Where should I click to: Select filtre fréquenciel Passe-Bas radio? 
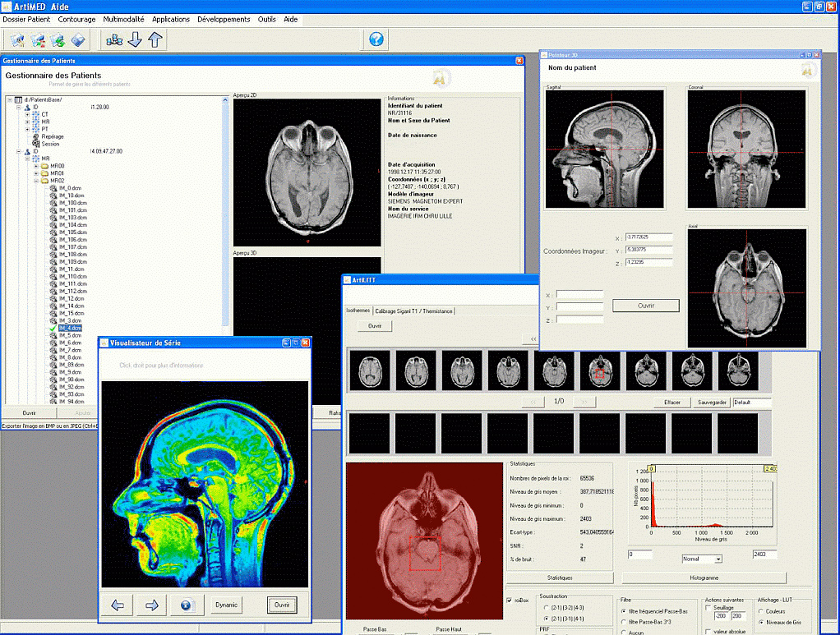point(624,611)
